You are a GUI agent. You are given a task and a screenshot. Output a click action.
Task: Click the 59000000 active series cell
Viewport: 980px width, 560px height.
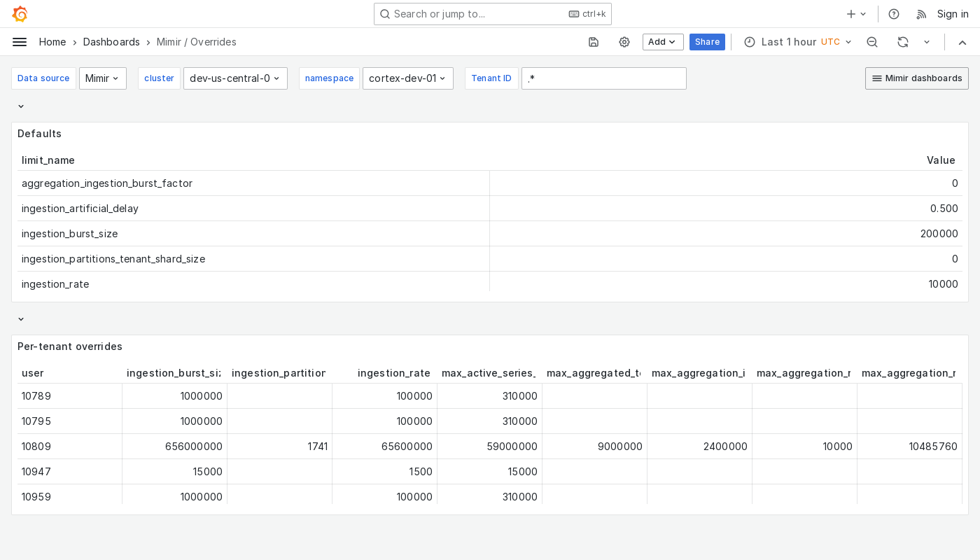490,447
